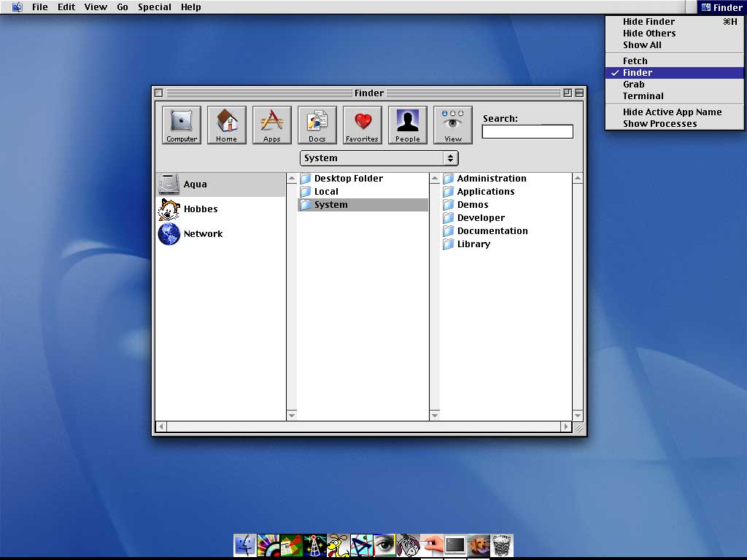Choose Hide Others from the menu
747x560 pixels.
tap(649, 34)
